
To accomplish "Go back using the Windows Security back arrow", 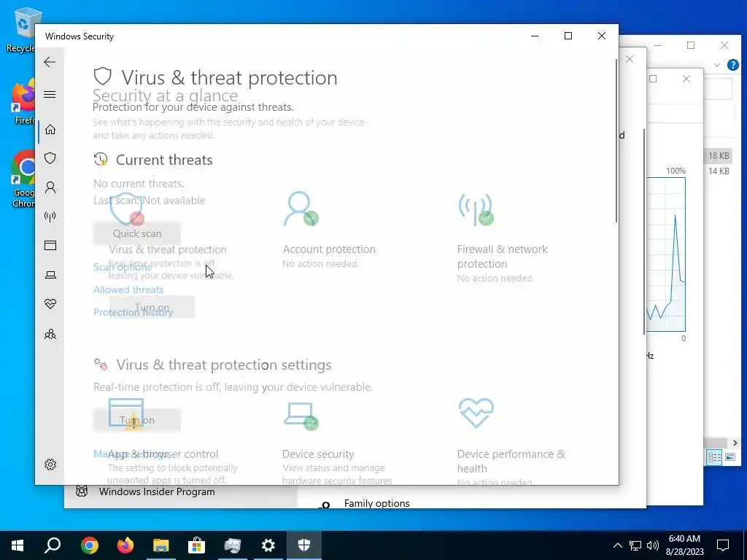I will pos(50,62).
